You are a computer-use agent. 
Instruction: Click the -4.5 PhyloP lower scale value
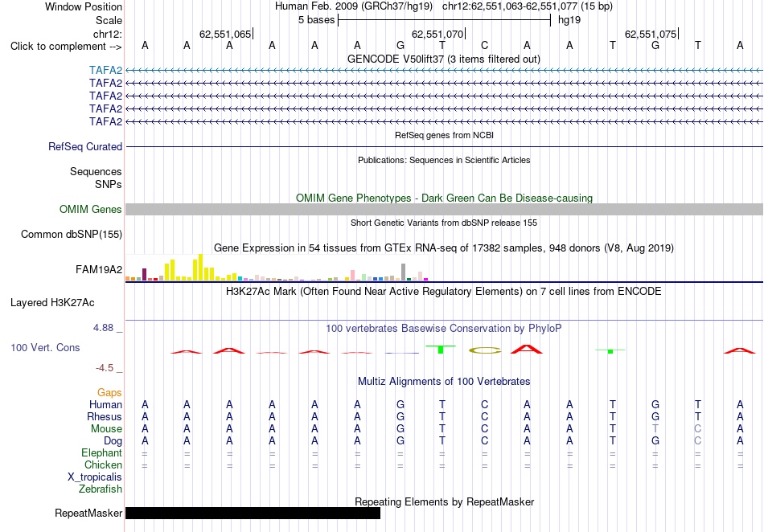point(105,368)
